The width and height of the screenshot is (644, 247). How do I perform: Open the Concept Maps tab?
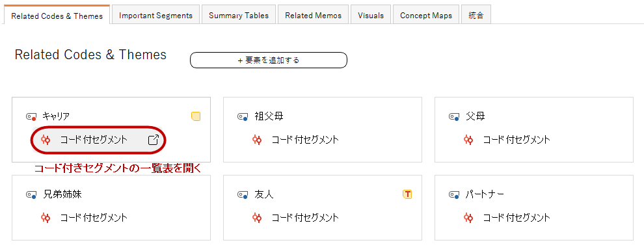tap(426, 16)
